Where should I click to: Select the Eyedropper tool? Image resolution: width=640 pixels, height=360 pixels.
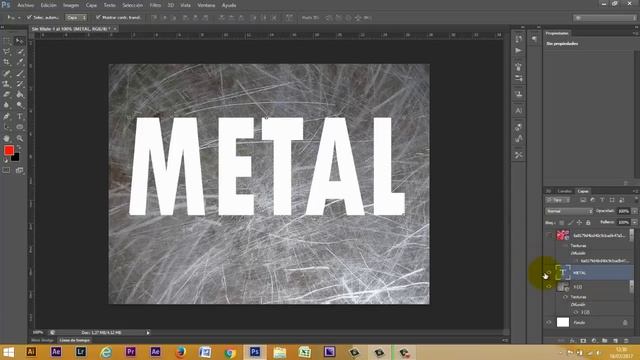pos(19,62)
